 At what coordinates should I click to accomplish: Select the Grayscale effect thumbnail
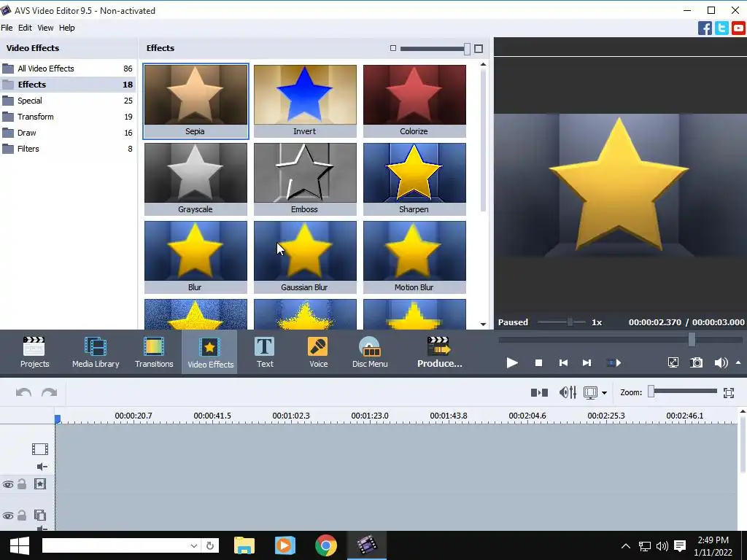click(x=196, y=179)
